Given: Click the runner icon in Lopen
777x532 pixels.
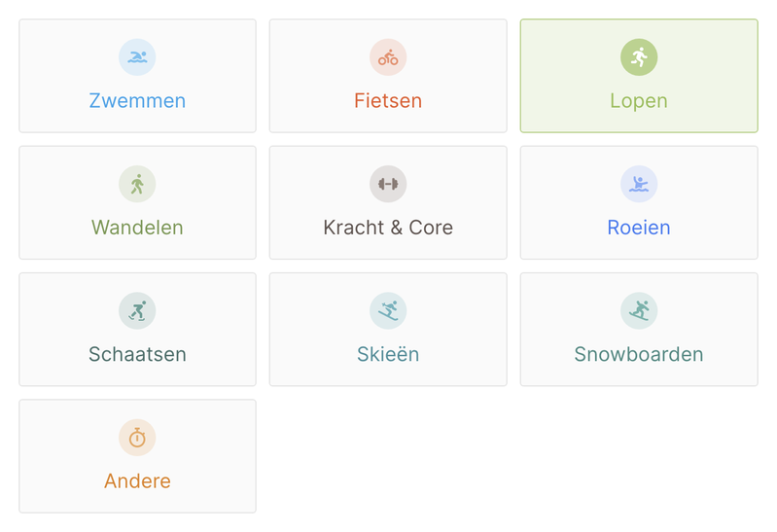Looking at the screenshot, I should (x=639, y=57).
